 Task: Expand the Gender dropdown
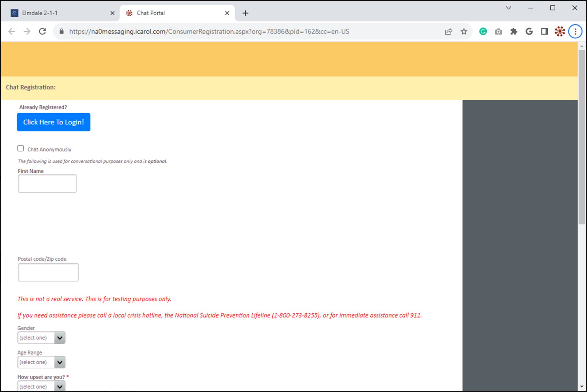pos(41,338)
